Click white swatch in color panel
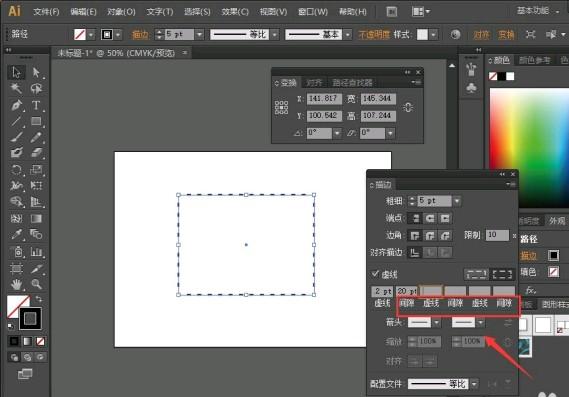The height and width of the screenshot is (397, 569). (x=510, y=76)
